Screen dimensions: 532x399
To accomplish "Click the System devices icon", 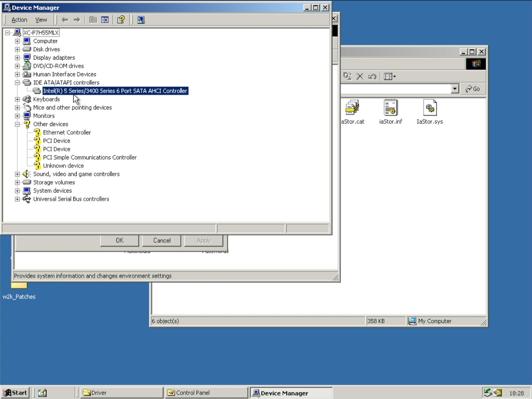I will 27,191.
